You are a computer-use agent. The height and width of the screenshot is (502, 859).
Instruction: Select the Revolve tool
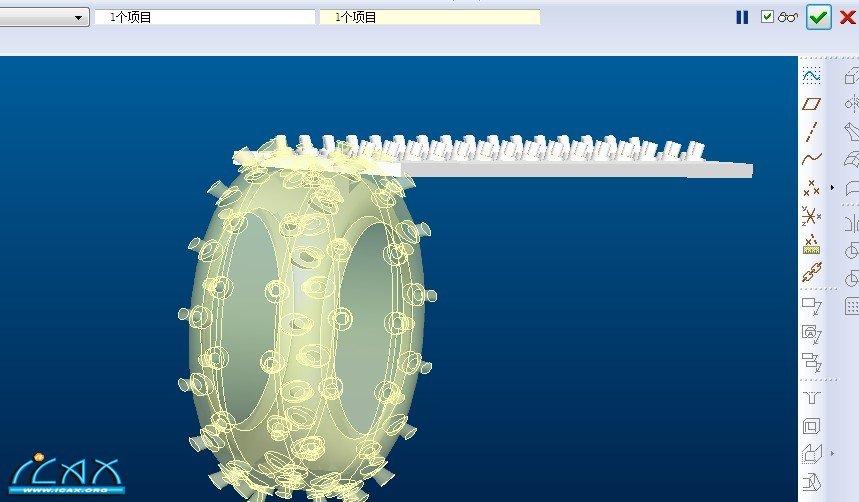[851, 104]
